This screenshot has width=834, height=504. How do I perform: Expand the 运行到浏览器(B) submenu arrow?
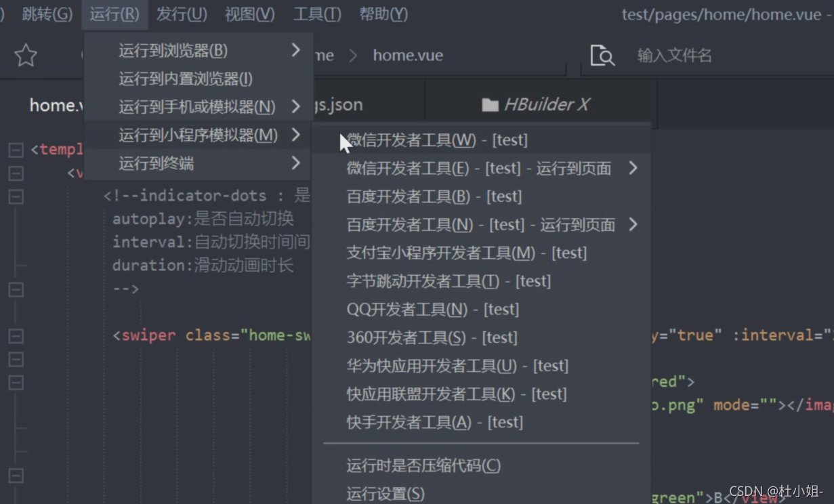point(295,50)
